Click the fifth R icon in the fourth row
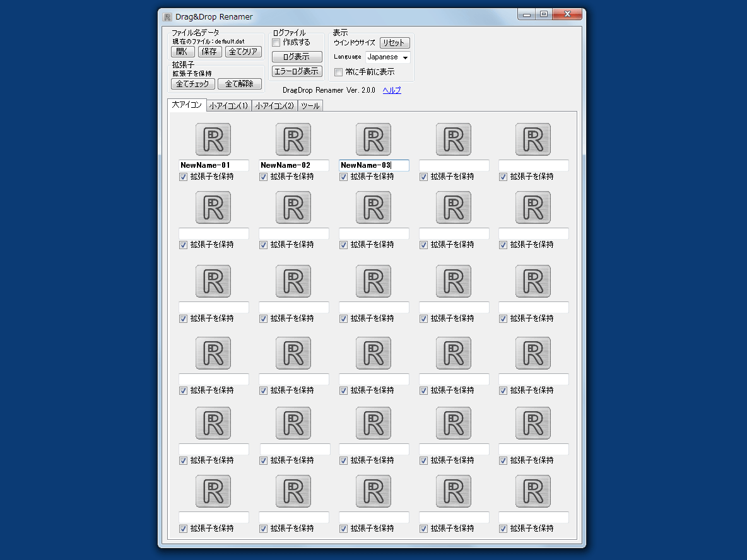This screenshot has width=747, height=560. pos(532,353)
